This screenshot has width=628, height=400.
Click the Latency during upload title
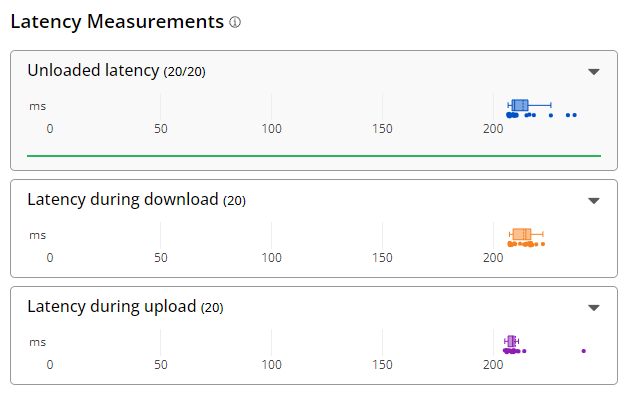point(111,307)
